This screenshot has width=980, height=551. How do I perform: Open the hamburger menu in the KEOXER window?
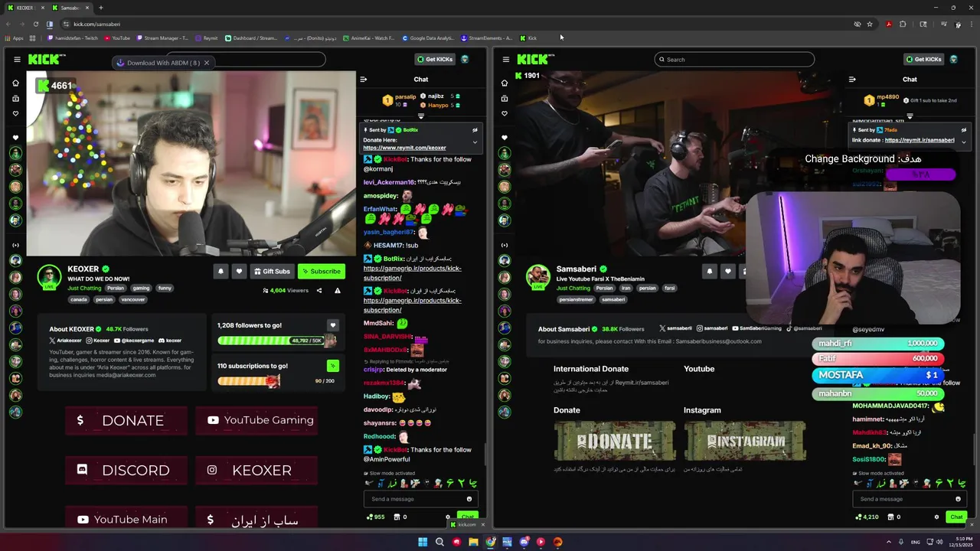[x=17, y=59]
